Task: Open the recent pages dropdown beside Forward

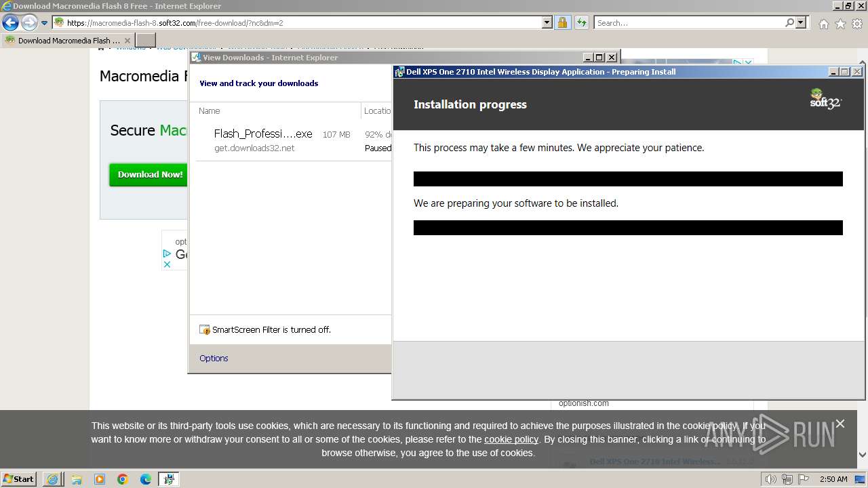Action: tap(45, 23)
